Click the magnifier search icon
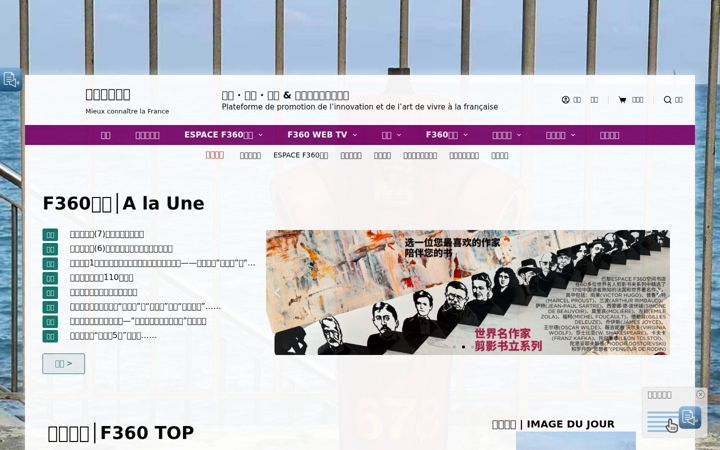720x450 pixels. 668,100
